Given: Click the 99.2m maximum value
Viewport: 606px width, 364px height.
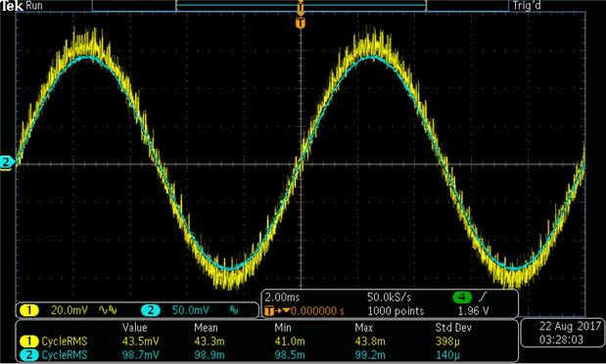Looking at the screenshot, I should [370, 355].
